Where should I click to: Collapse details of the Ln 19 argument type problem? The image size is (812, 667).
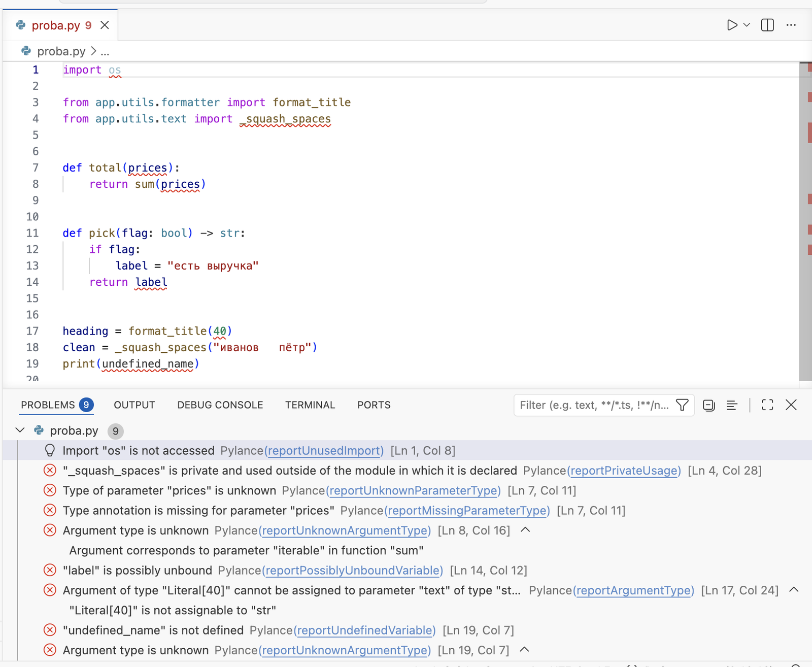click(524, 650)
